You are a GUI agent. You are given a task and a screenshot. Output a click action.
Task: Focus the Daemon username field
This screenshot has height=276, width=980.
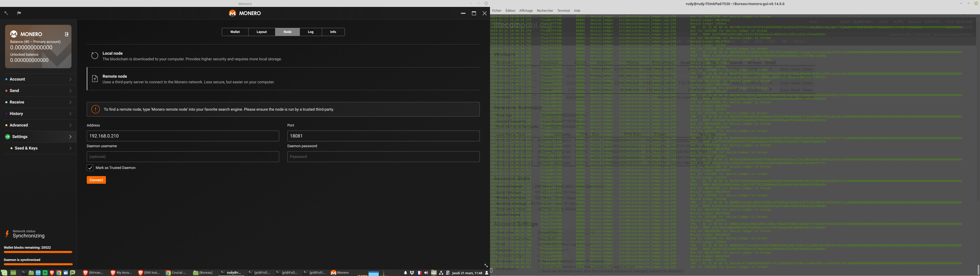pyautogui.click(x=183, y=157)
